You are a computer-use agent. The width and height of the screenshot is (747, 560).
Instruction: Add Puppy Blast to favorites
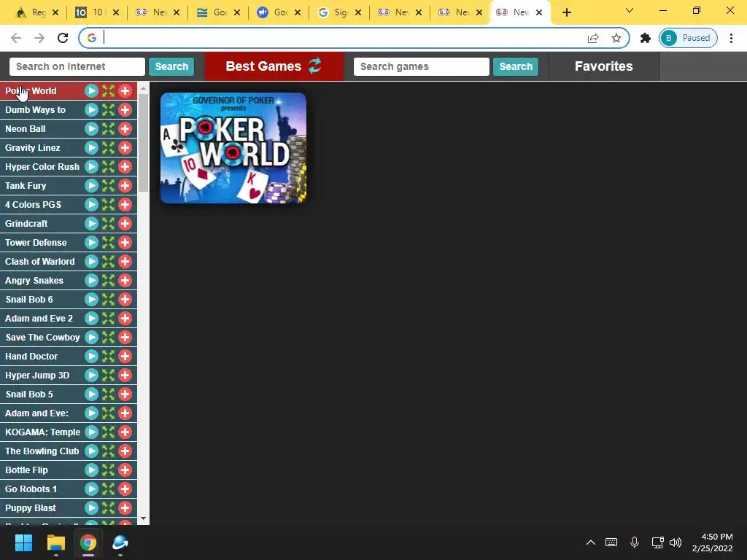click(125, 508)
